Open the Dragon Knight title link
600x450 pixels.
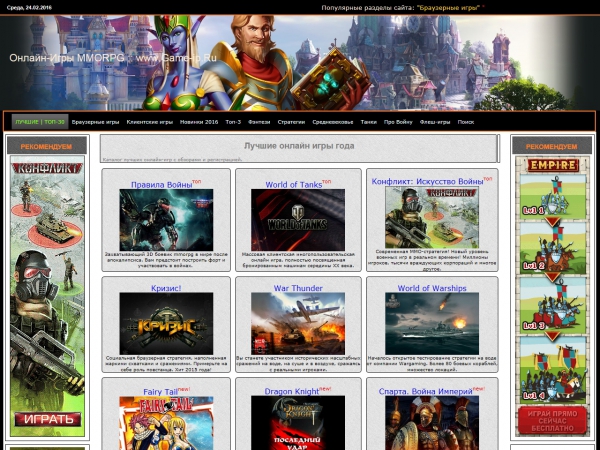(x=292, y=391)
